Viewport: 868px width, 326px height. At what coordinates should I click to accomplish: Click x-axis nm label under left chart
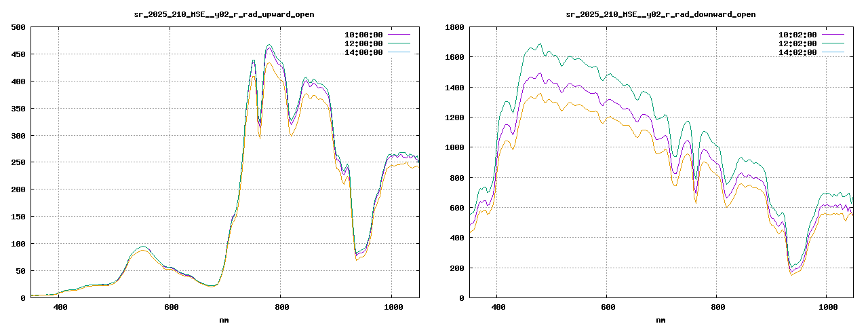[224, 320]
